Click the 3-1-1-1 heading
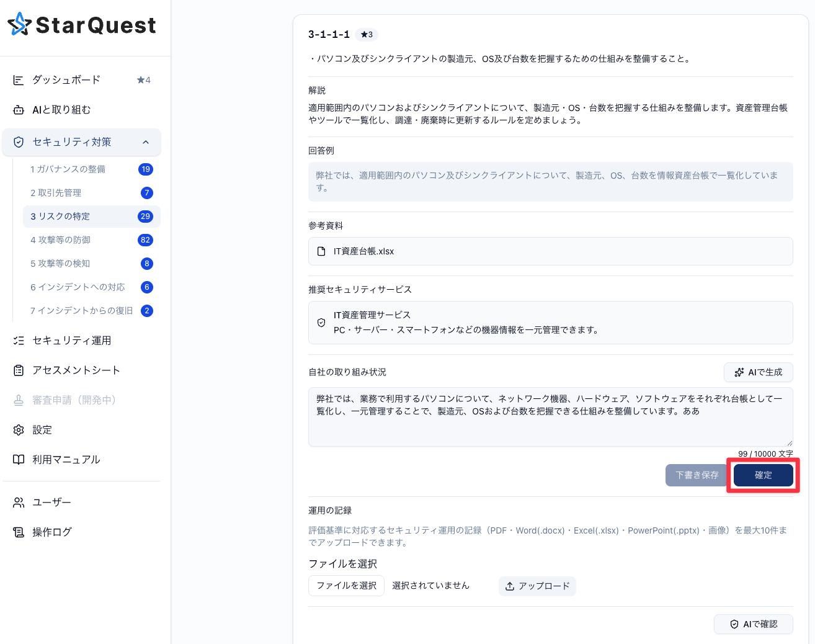Viewport: 815px width, 644px height. tap(329, 35)
